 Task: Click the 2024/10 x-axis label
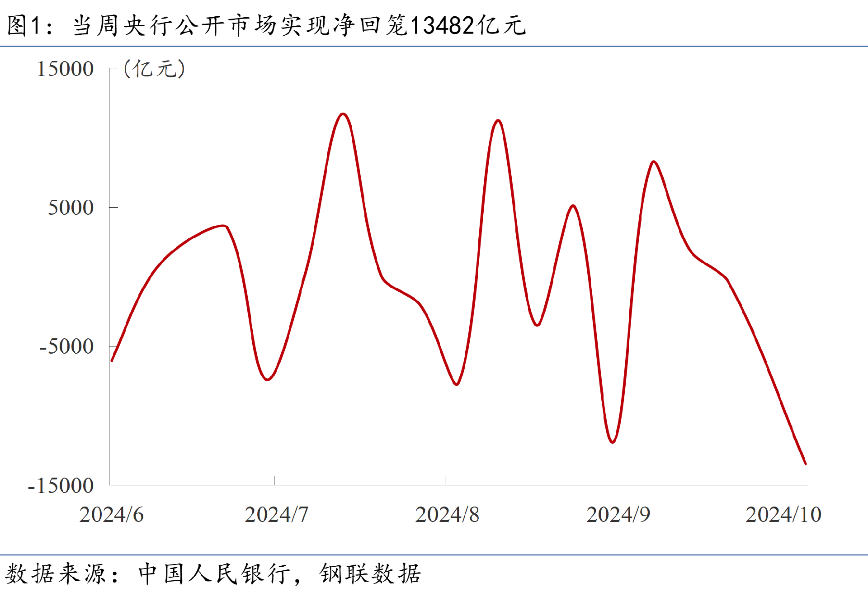coord(783,515)
